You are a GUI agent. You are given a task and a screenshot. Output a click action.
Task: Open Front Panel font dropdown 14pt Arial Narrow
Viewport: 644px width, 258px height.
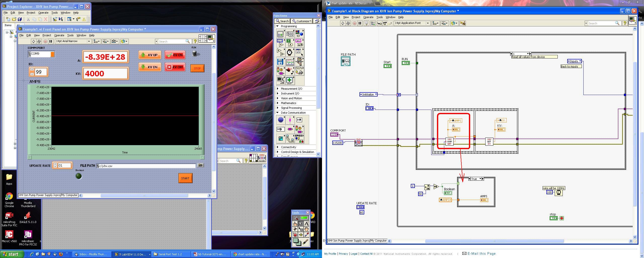click(x=73, y=41)
